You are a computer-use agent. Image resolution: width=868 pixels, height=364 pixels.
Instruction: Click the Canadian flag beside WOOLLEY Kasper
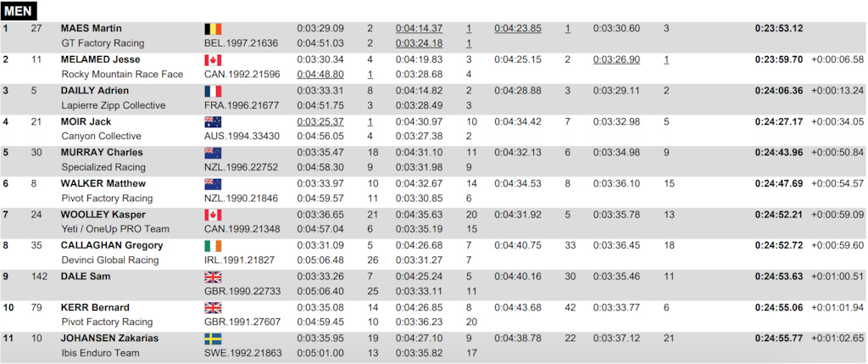point(213,215)
